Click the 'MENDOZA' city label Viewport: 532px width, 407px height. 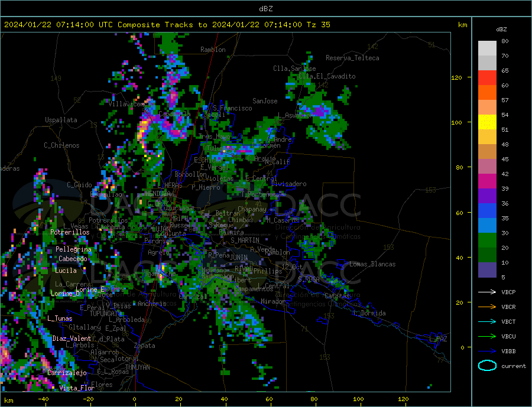coord(158,194)
